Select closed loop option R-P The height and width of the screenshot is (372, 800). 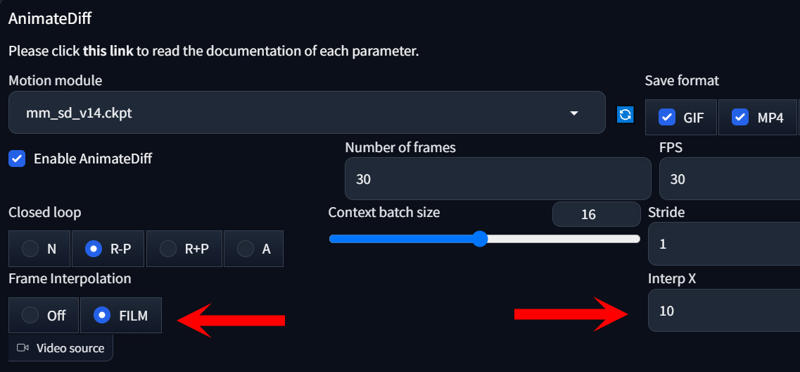[x=108, y=249]
